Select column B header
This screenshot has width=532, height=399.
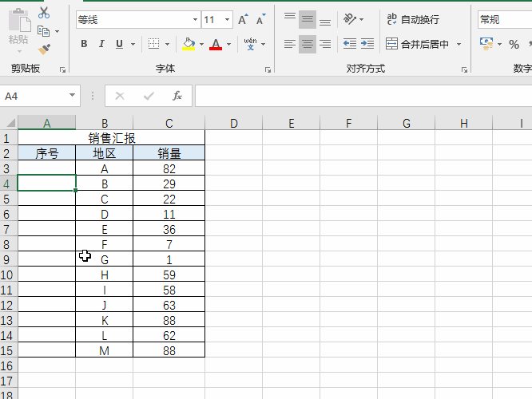tap(105, 123)
